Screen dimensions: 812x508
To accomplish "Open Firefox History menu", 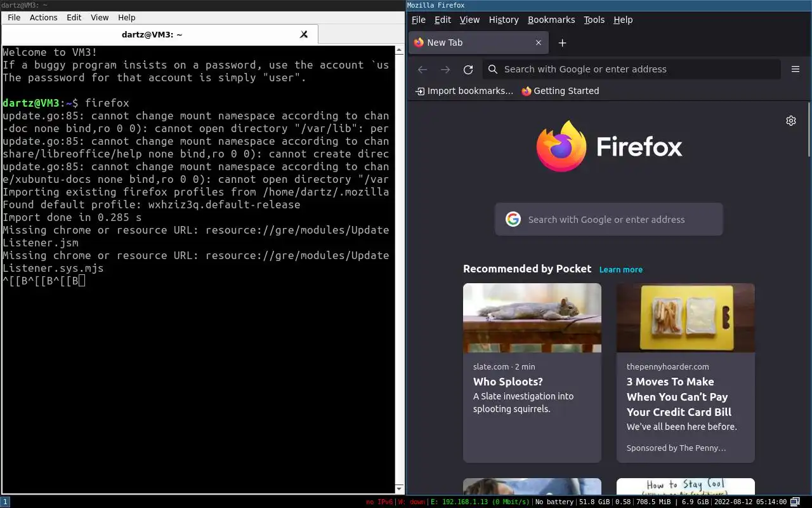I will pos(504,20).
